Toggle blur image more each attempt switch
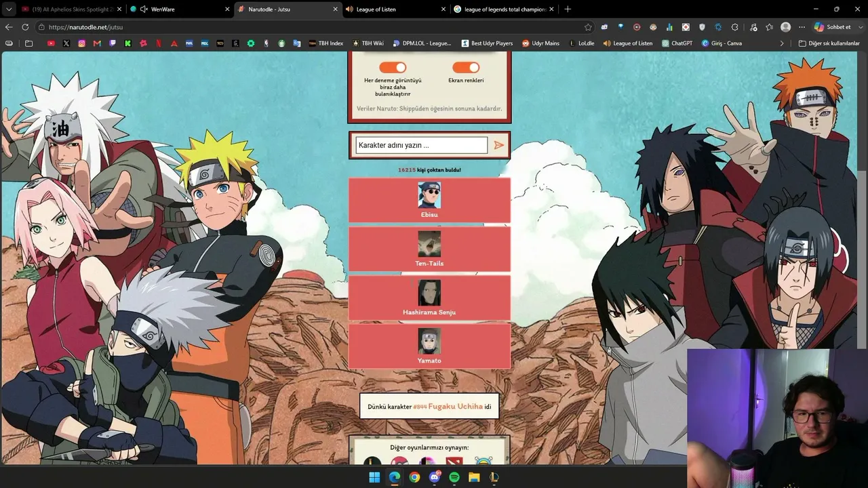 (x=393, y=67)
